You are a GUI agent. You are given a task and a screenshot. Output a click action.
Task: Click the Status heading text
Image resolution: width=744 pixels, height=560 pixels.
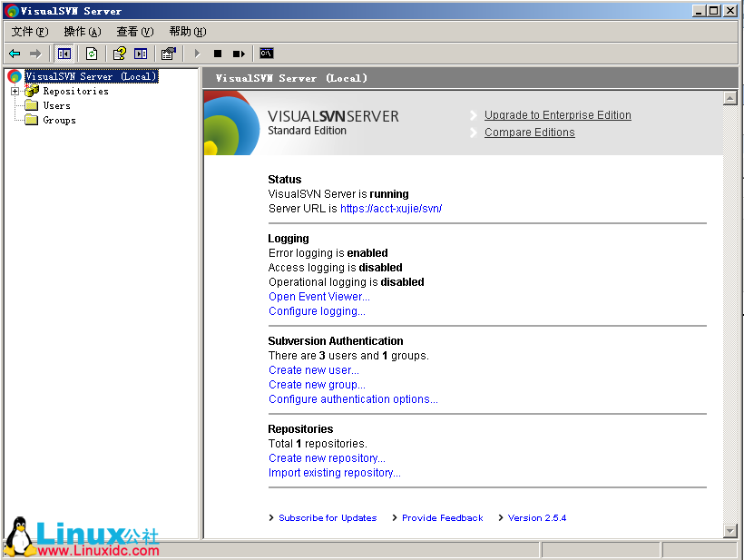(x=285, y=180)
